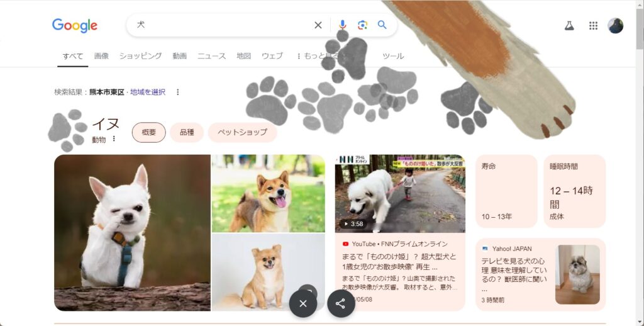Play the FNN dog walk video
The image size is (644, 326).
(x=399, y=194)
